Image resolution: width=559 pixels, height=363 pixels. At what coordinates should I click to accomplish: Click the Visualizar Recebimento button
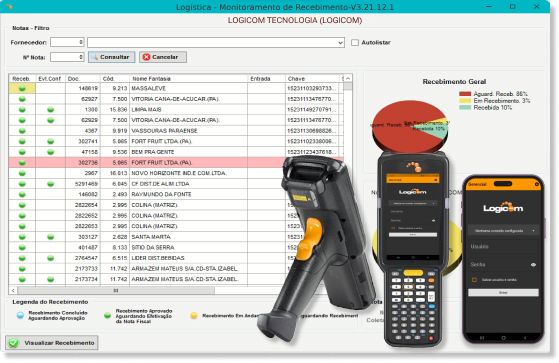[52, 343]
